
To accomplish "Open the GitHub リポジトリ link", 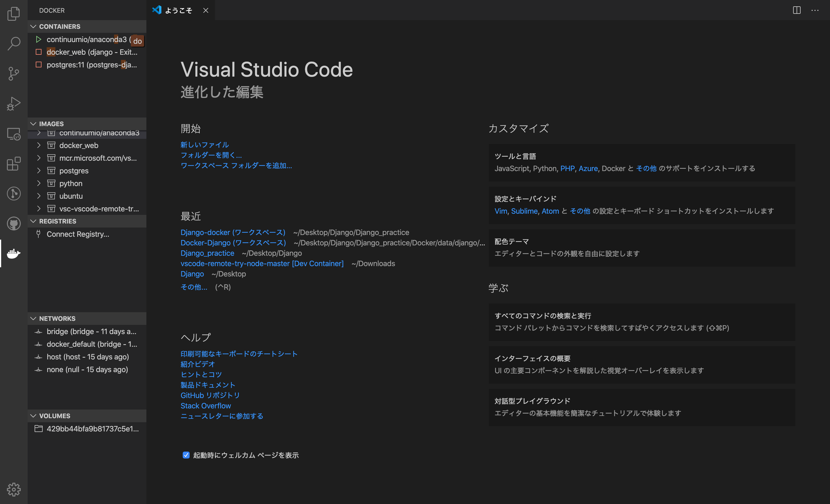I will 210,395.
